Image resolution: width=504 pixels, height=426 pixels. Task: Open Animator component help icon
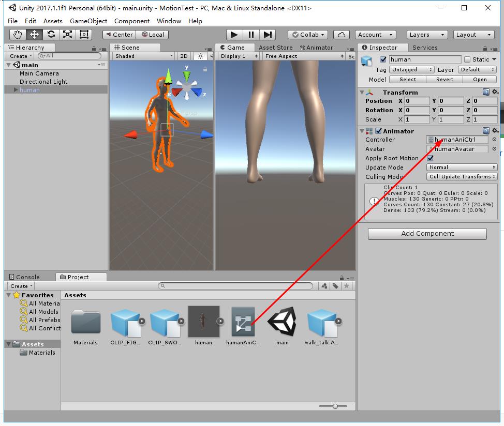coord(486,131)
